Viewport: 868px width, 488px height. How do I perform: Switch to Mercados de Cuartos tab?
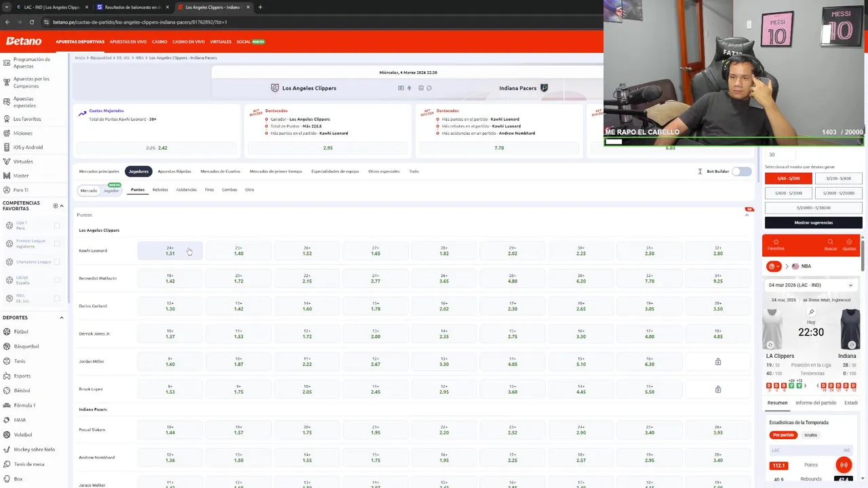(x=220, y=171)
